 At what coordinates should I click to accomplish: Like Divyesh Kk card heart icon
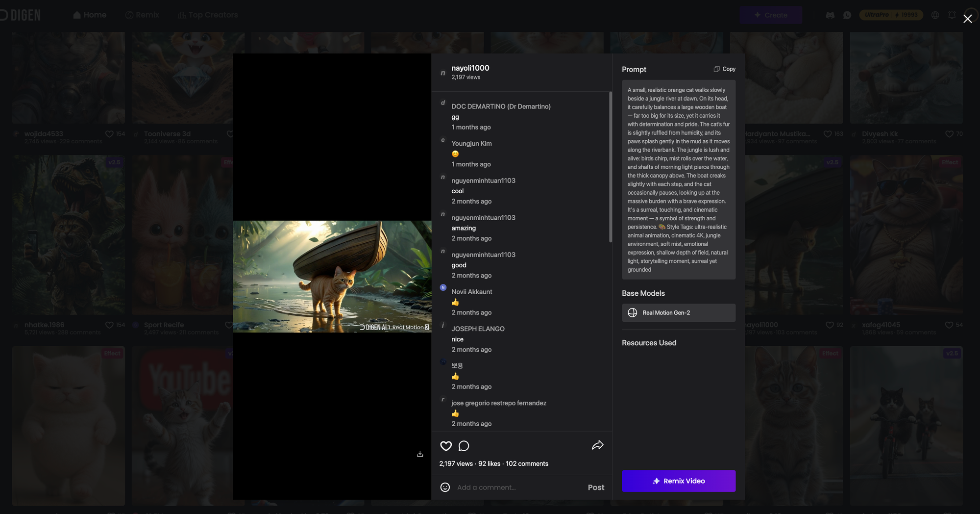point(949,134)
